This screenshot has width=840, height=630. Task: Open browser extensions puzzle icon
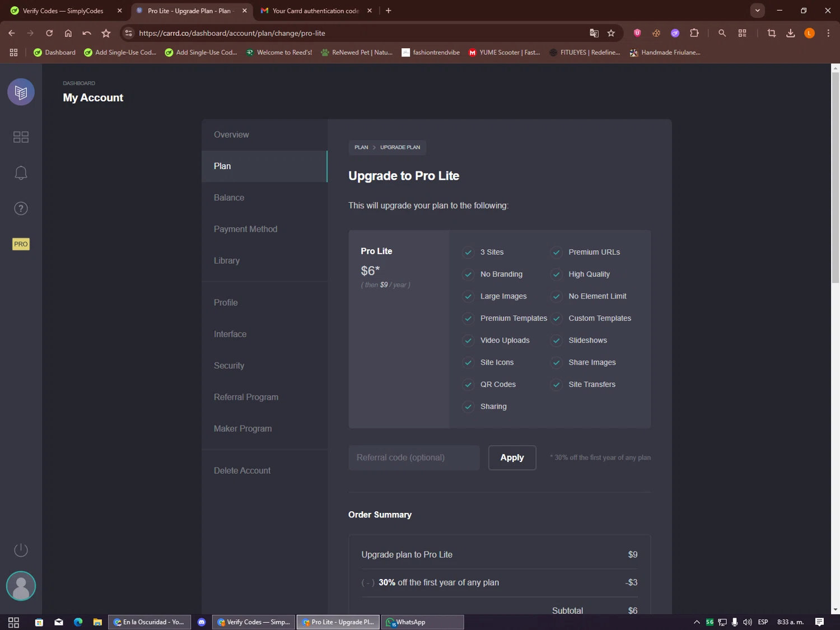coord(694,33)
